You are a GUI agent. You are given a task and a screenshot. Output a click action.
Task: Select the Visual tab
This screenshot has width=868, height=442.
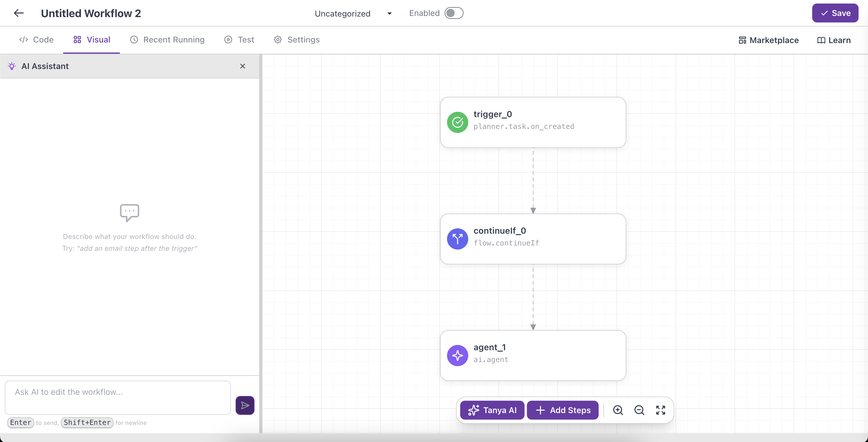(x=92, y=40)
